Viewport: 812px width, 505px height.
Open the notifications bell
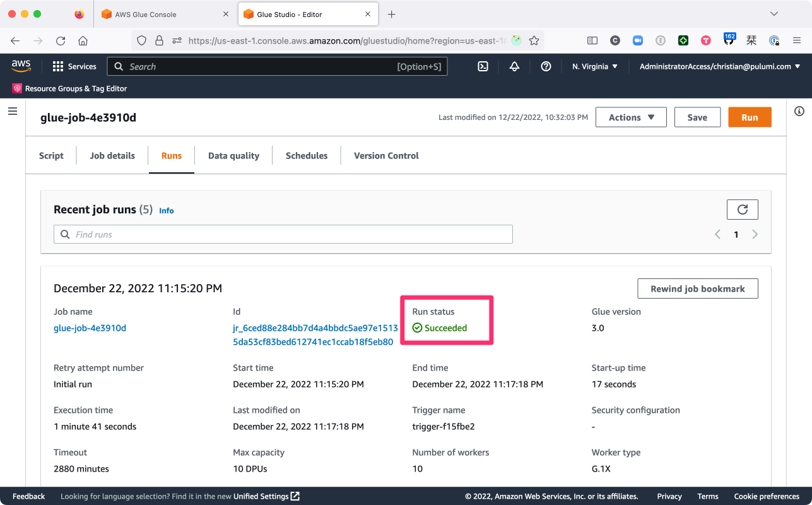click(514, 66)
